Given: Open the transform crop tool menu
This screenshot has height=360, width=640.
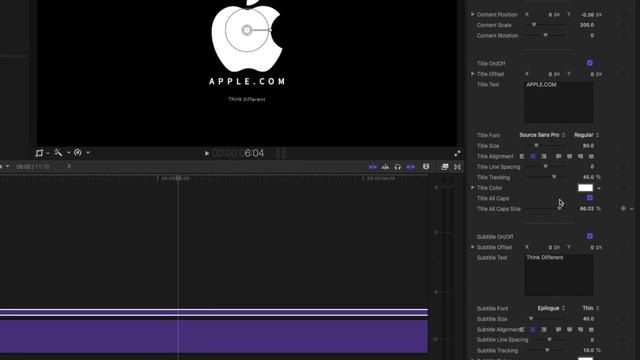Looking at the screenshot, I should click(x=41, y=153).
